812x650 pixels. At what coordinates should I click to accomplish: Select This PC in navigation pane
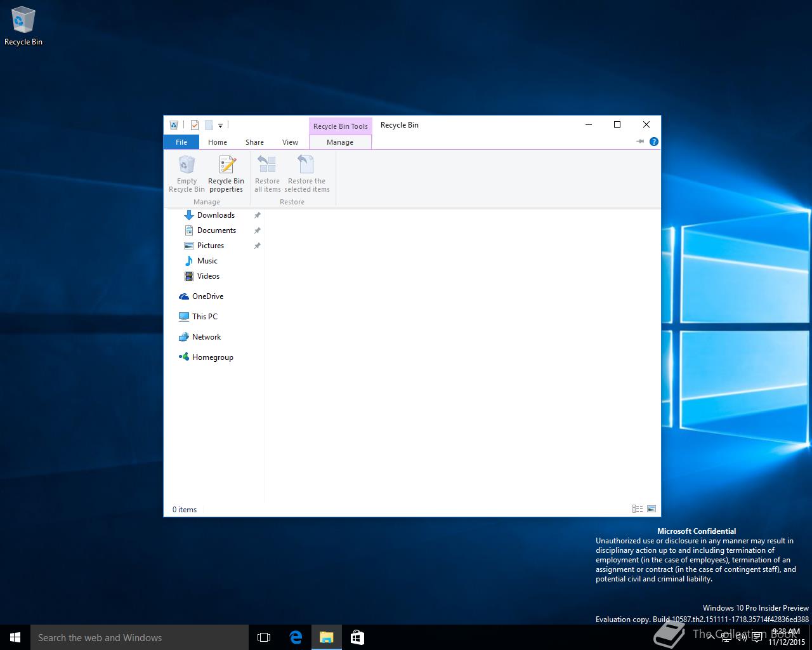(x=204, y=316)
